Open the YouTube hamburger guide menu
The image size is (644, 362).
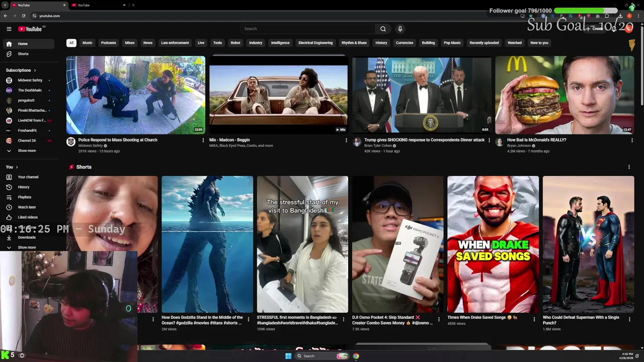(x=9, y=29)
